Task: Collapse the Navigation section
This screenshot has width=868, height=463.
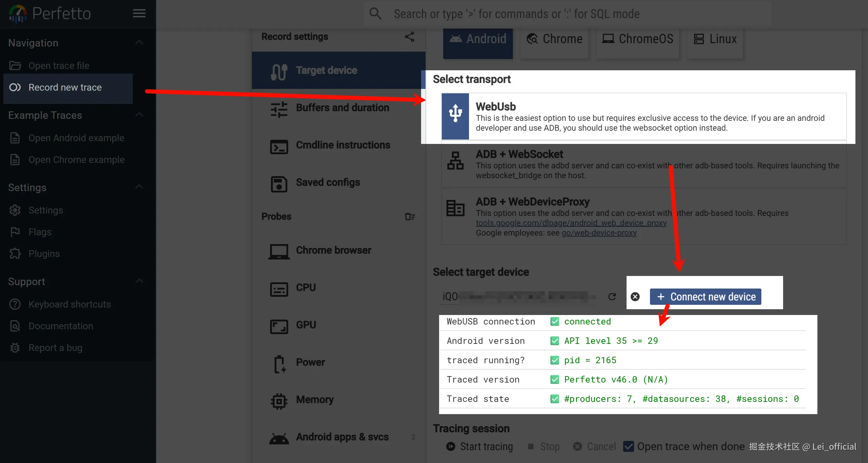Action: (139, 43)
